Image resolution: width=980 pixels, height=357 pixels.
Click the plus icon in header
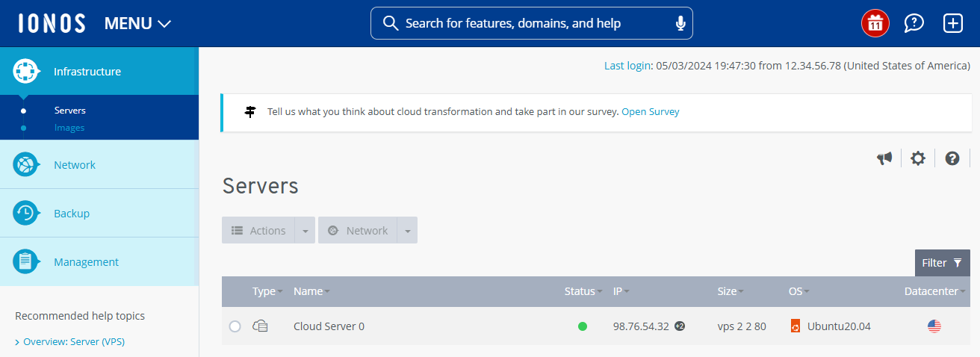953,23
